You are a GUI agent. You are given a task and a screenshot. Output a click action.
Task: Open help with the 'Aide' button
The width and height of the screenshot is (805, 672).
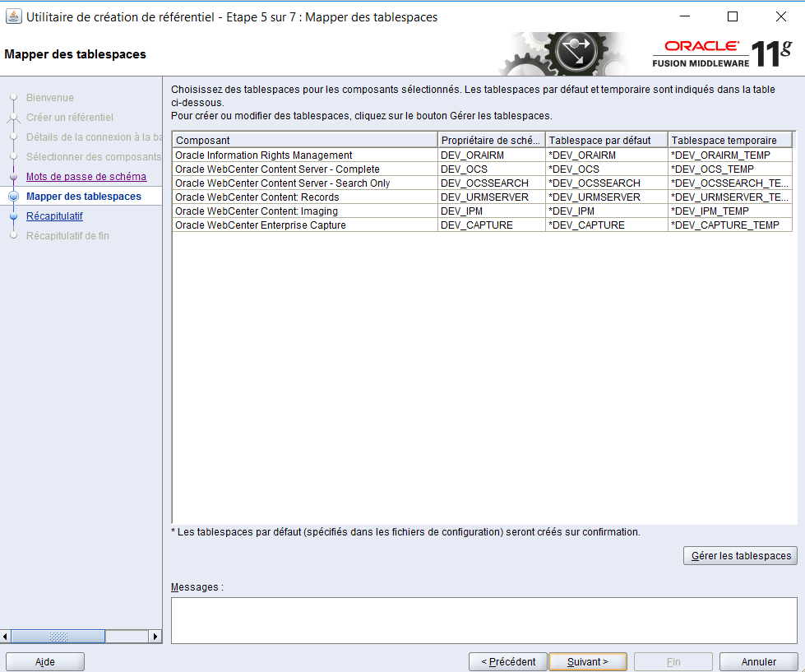[44, 661]
